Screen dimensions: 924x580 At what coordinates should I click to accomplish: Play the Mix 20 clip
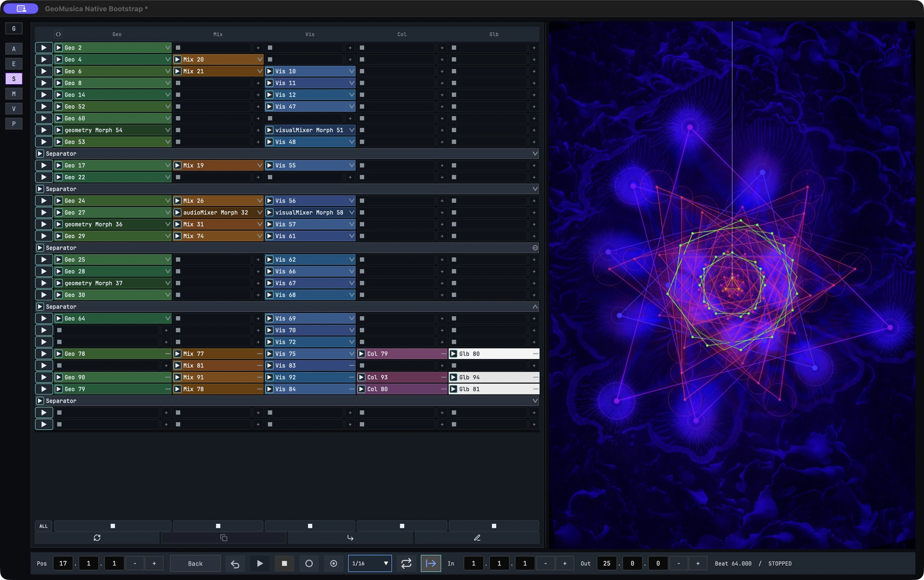tap(177, 59)
